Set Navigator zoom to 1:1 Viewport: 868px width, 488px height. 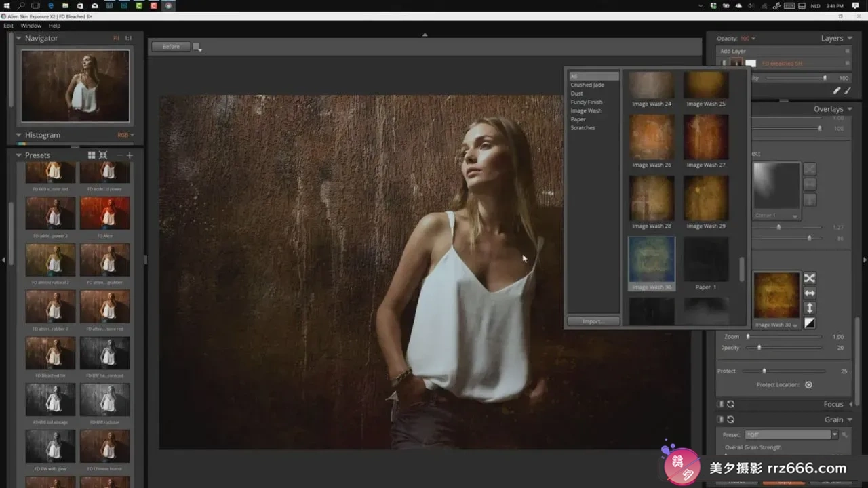tap(128, 39)
